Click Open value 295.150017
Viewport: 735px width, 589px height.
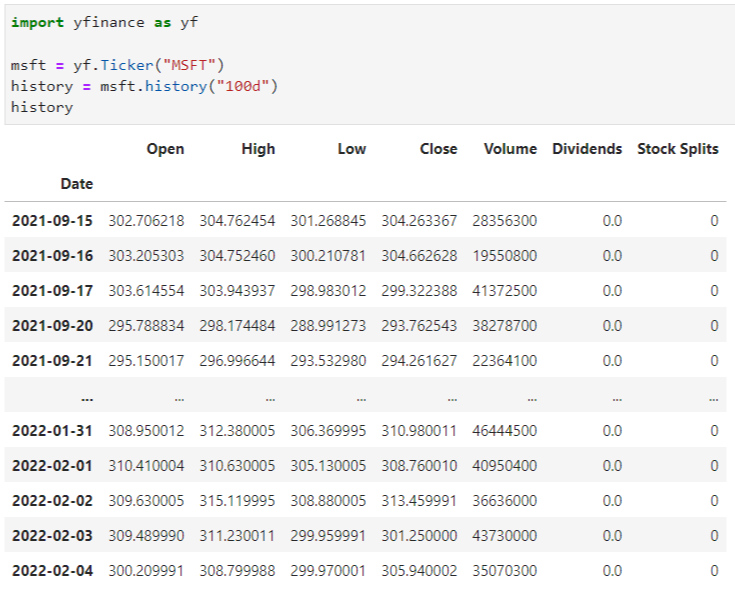(x=146, y=361)
